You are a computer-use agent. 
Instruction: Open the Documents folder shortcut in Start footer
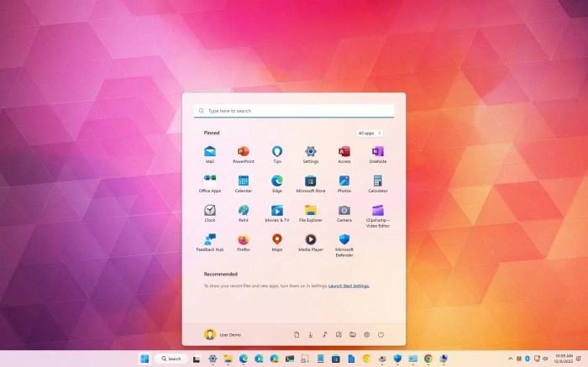(x=297, y=335)
